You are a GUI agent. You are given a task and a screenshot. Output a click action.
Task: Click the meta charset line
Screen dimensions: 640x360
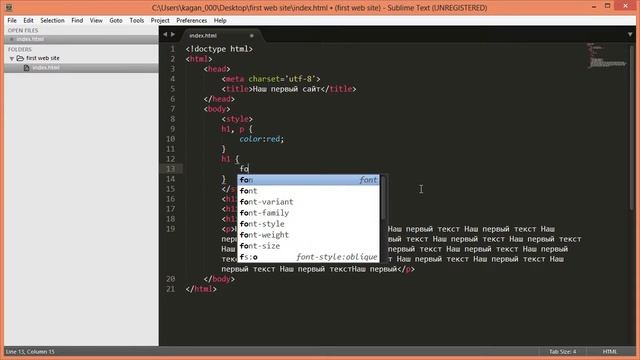click(271, 79)
